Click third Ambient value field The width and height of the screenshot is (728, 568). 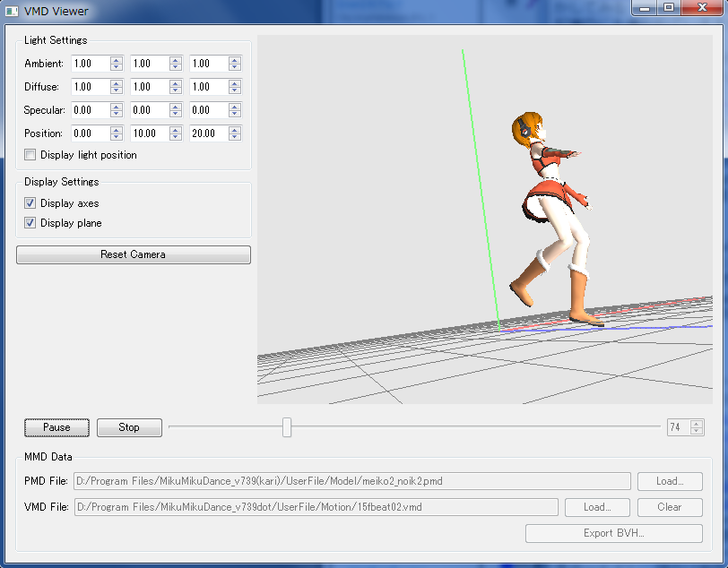click(209, 64)
